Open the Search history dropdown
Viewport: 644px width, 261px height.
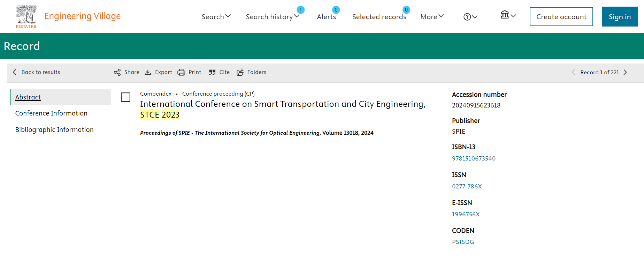(x=272, y=16)
